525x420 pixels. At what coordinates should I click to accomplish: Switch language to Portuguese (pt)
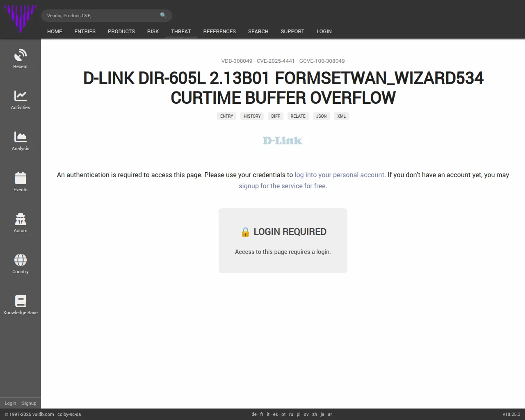(x=283, y=414)
